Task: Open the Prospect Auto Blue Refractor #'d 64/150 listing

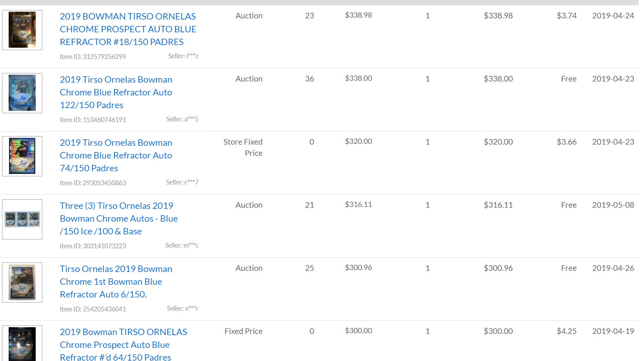Action: coord(123,344)
